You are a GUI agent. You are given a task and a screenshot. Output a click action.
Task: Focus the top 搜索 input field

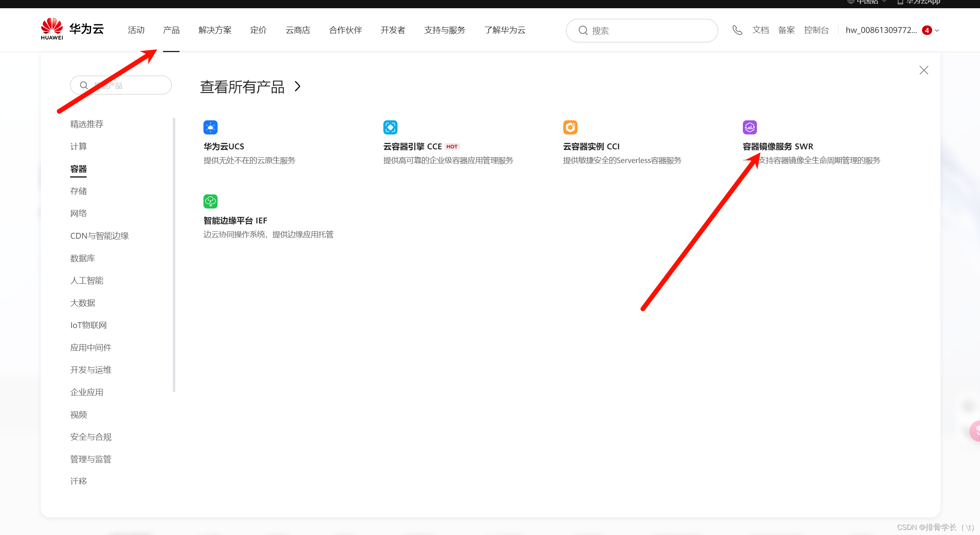pos(642,31)
